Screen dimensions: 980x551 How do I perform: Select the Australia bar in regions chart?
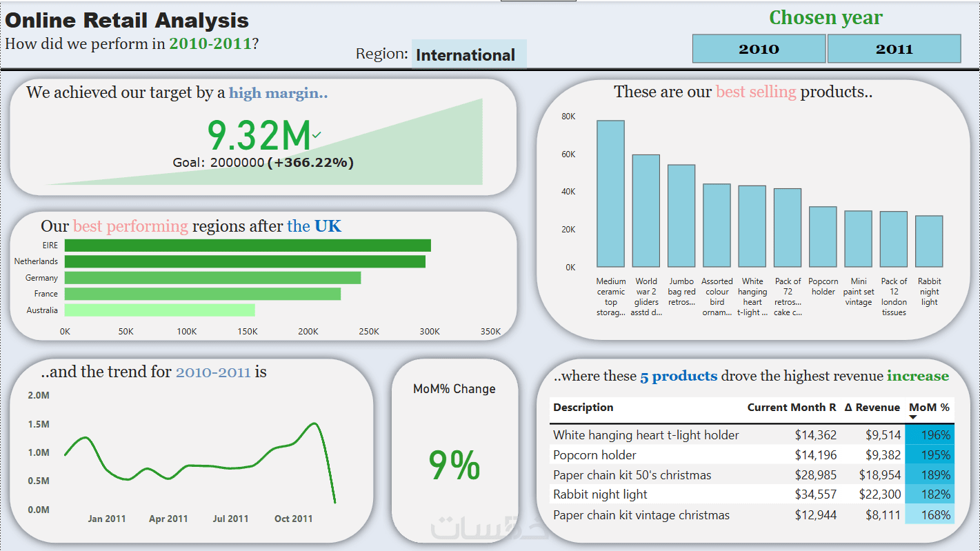click(x=159, y=310)
